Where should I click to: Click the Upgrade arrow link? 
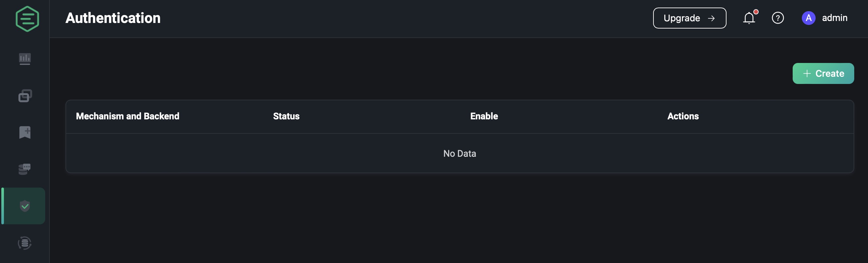pyautogui.click(x=712, y=18)
